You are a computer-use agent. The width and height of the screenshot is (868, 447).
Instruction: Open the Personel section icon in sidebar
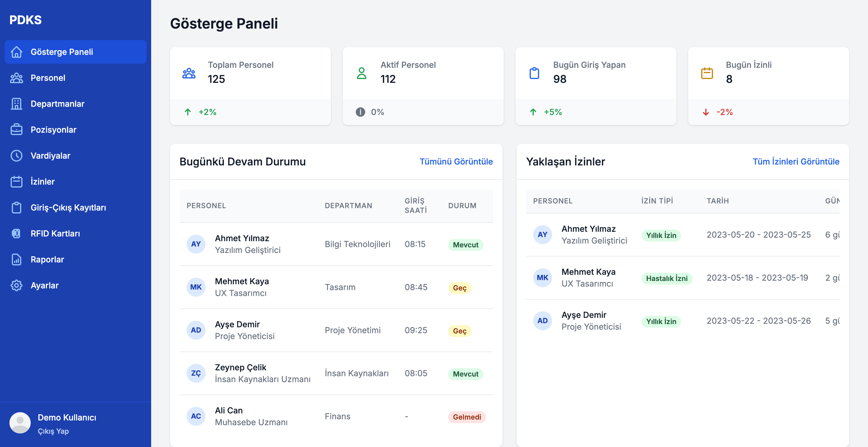coord(17,78)
